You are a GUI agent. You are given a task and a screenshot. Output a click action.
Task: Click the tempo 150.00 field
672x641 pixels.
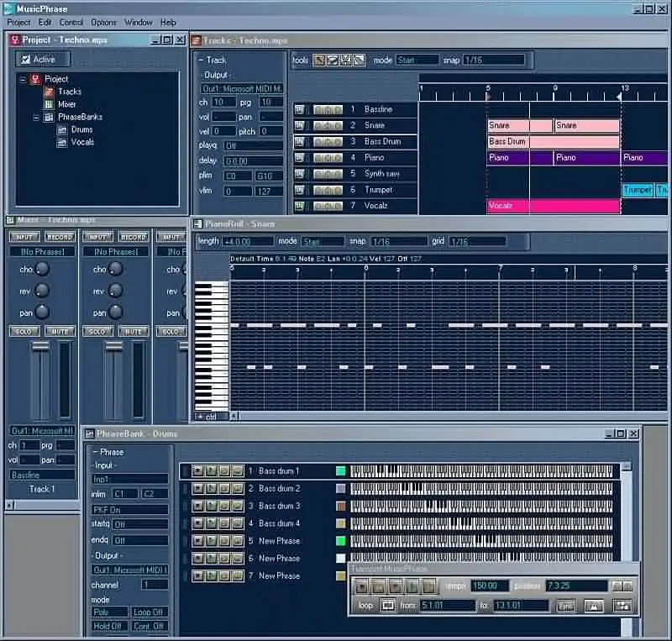click(x=490, y=586)
